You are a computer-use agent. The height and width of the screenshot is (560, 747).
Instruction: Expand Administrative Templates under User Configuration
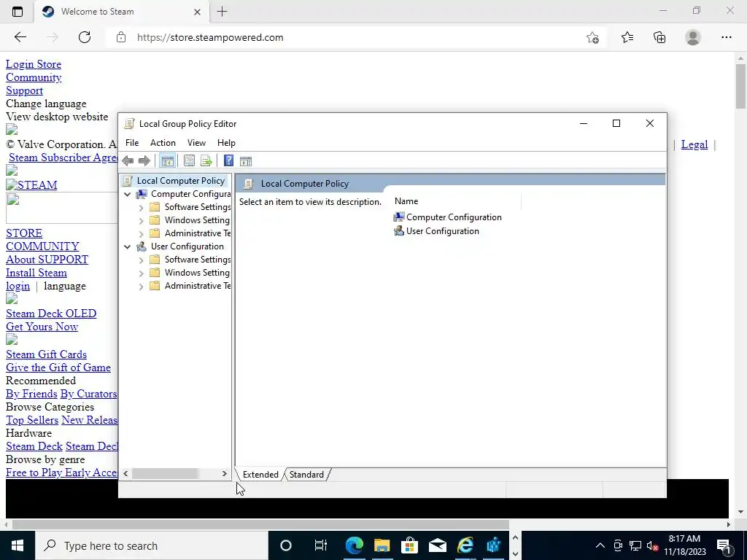[x=141, y=286]
